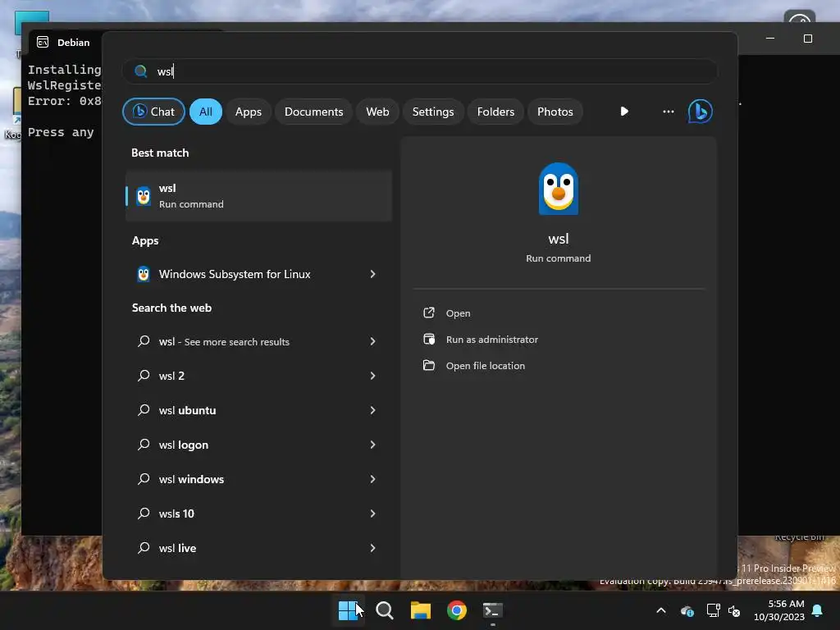Click the Bing icon at top right of search
Viewport: 840px width, 630px height.
(701, 112)
